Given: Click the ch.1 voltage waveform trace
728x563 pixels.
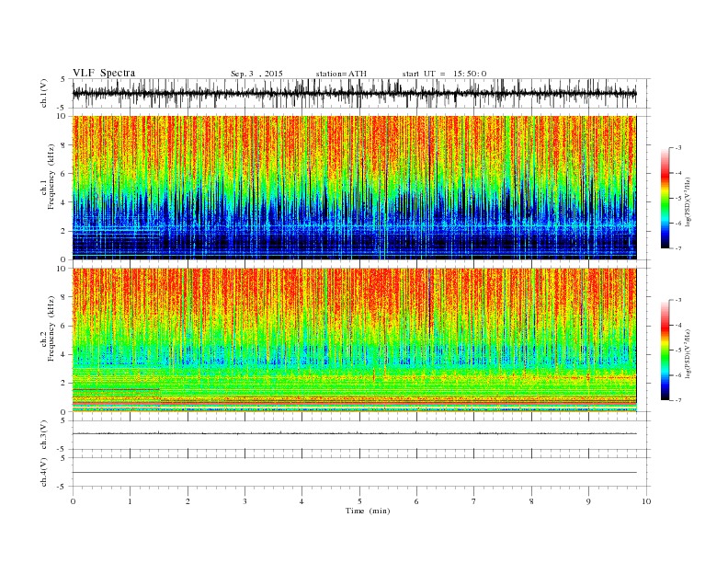Looking at the screenshot, I should click(354, 93).
